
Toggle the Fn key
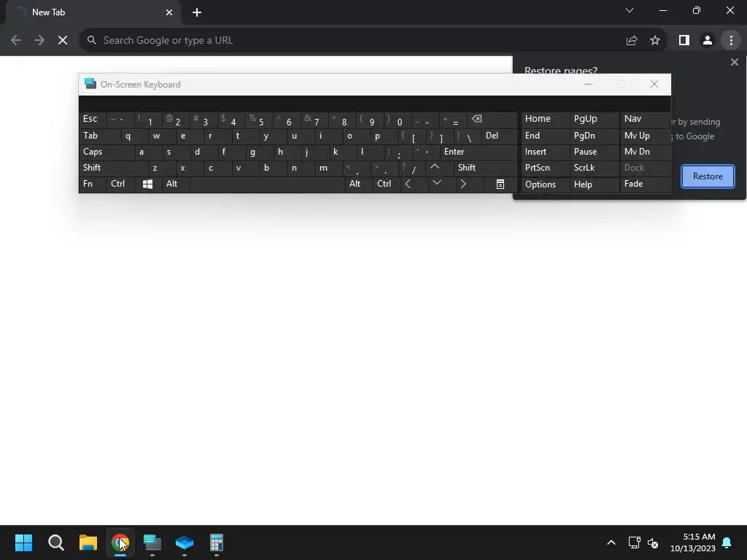93,184
